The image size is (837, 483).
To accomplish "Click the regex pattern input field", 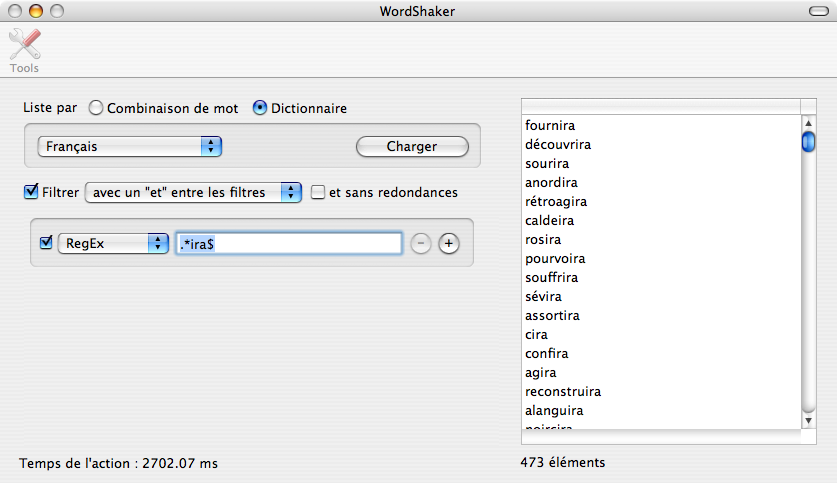I will tap(289, 243).
